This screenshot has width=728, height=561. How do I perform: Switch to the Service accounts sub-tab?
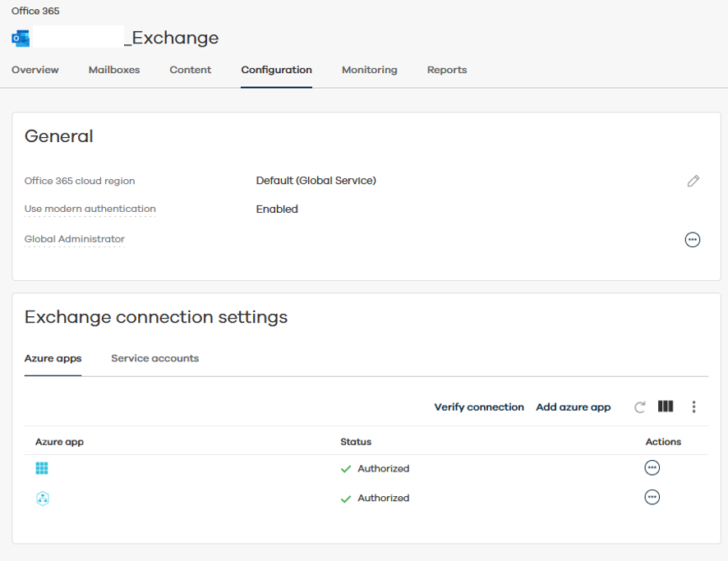pyautogui.click(x=155, y=358)
